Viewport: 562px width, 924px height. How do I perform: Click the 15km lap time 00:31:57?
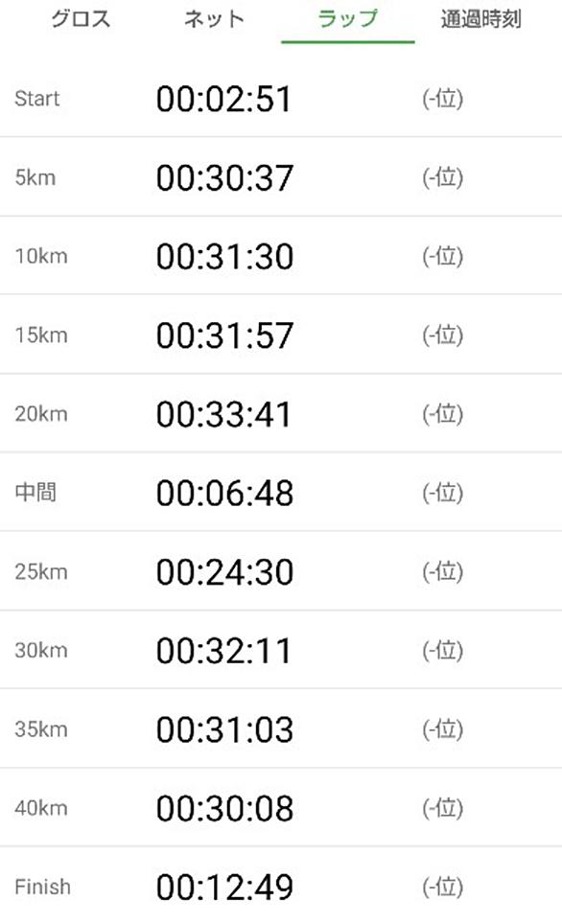point(224,335)
